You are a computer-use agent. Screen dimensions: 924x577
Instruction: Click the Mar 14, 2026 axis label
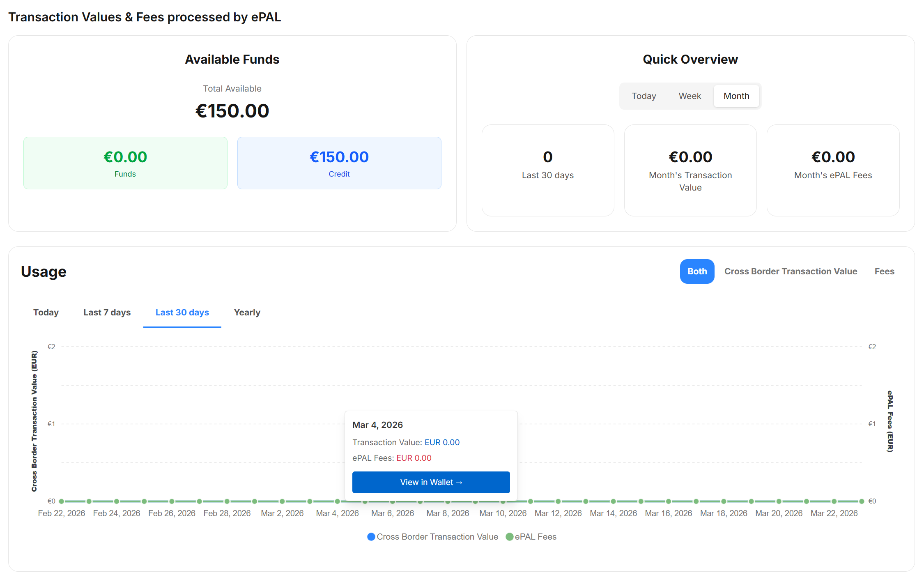pos(613,513)
